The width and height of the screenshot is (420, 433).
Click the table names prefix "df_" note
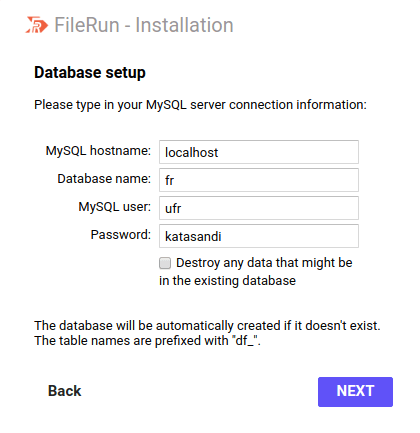tap(147, 341)
